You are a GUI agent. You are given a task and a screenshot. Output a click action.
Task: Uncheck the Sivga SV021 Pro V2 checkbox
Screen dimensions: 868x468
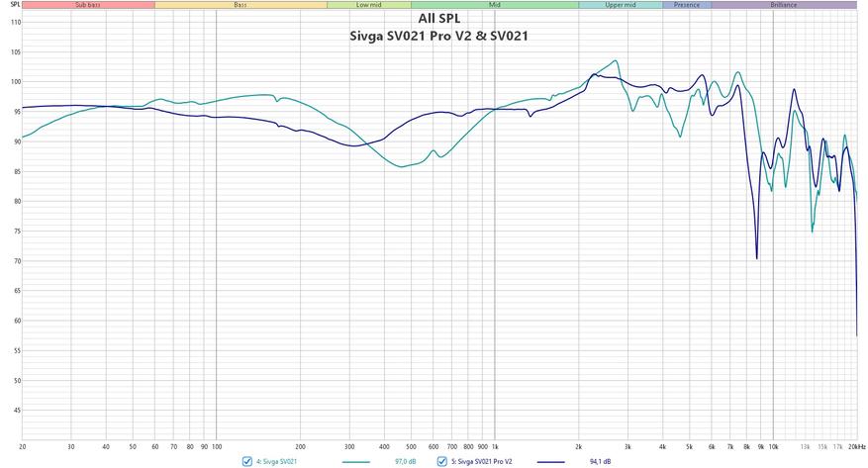[441, 461]
